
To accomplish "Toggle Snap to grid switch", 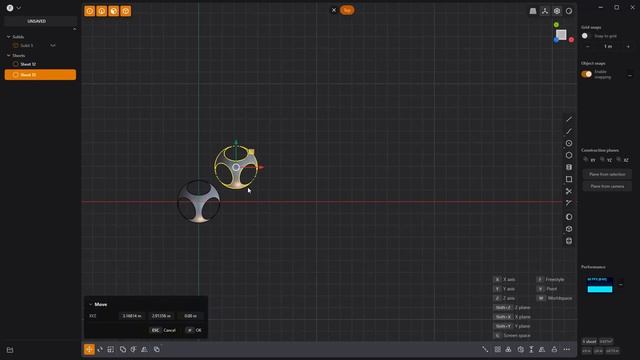I will 586,36.
